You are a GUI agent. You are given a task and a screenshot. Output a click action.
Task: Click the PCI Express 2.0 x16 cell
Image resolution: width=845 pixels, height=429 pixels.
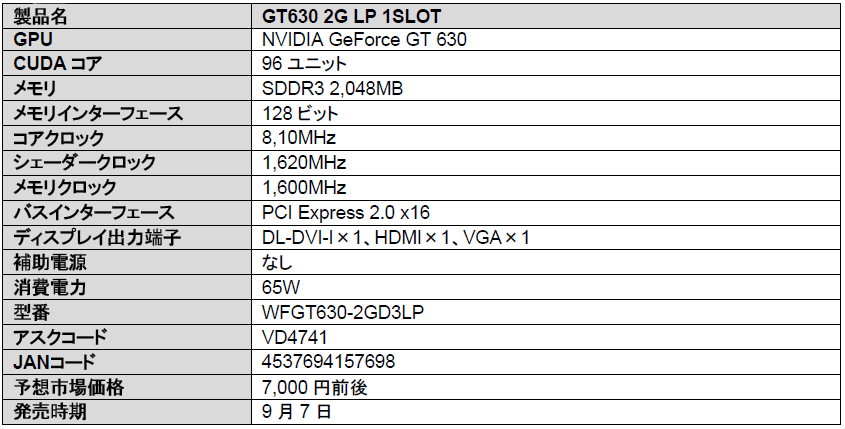click(346, 212)
